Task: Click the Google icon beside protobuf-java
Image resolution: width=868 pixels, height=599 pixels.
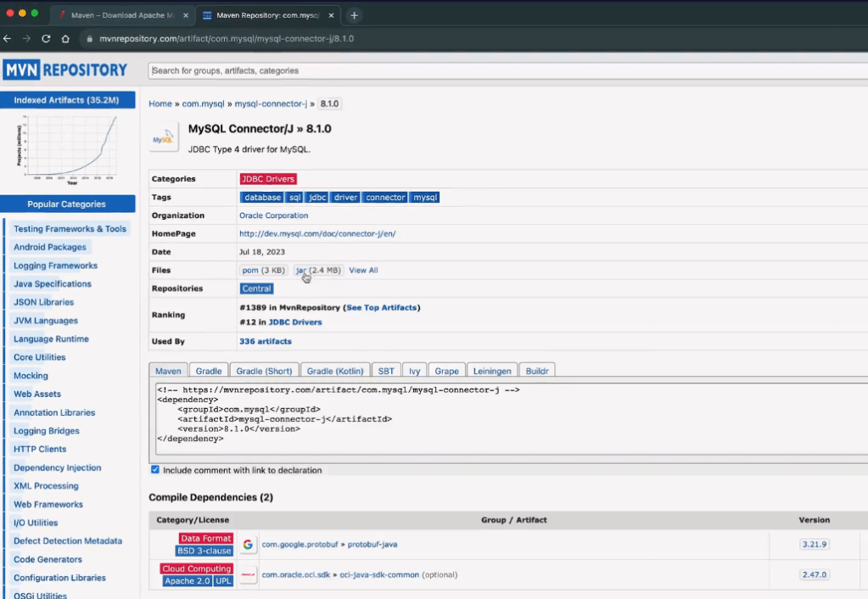Action: 248,544
